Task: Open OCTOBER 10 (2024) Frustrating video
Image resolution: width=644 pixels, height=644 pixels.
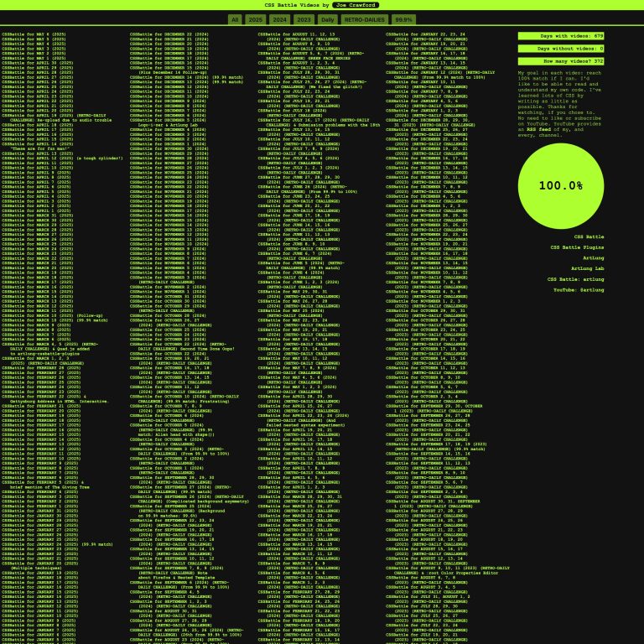Action: tap(184, 399)
